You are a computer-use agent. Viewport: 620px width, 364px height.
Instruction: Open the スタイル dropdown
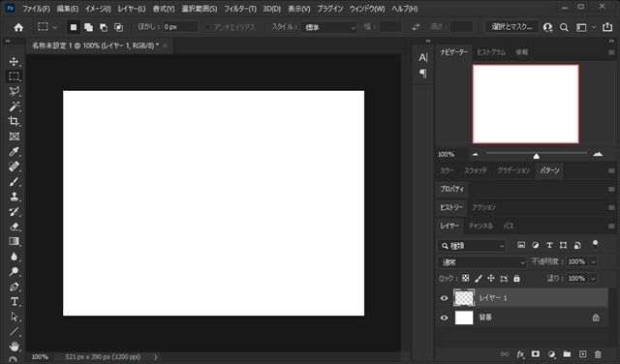pos(329,27)
